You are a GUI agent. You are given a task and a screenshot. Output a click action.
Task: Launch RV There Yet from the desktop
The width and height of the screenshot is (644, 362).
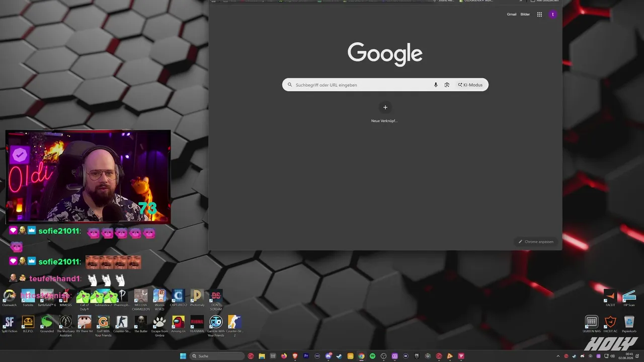pos(85,324)
